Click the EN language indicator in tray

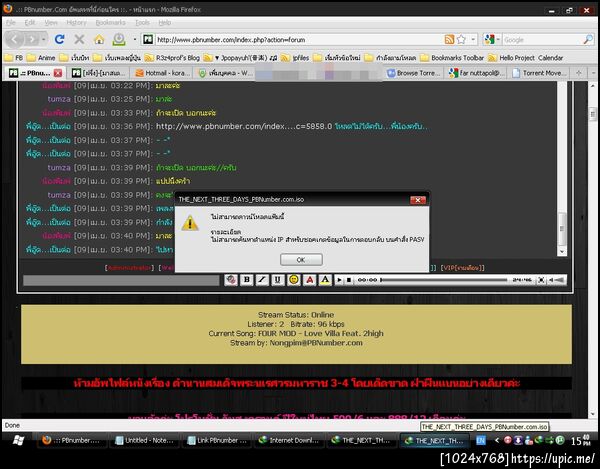(481, 441)
